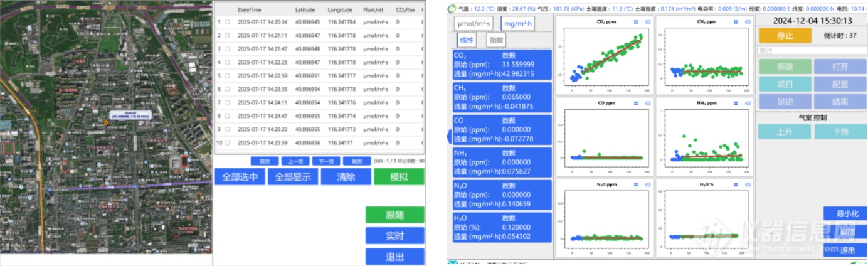Tick the checkbox for row 4
This screenshot has height=266, width=868.
[227, 62]
